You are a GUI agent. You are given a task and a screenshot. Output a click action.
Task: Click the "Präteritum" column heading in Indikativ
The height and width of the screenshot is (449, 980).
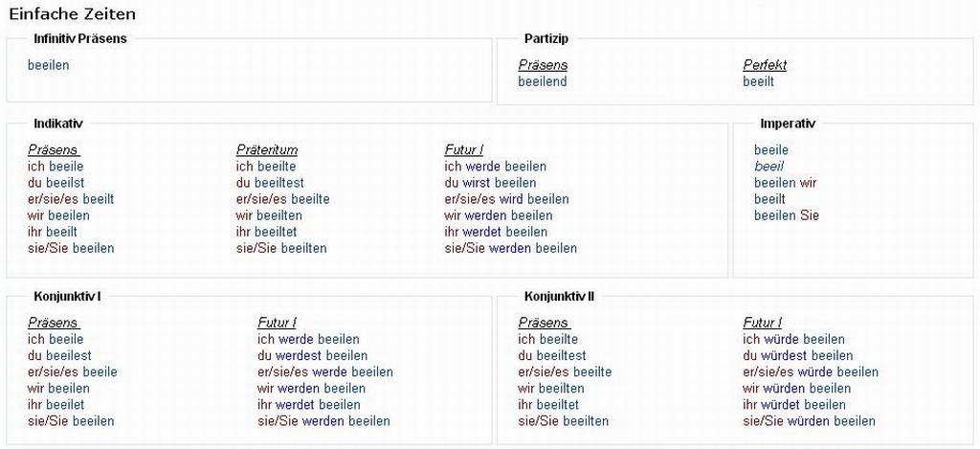tap(267, 149)
